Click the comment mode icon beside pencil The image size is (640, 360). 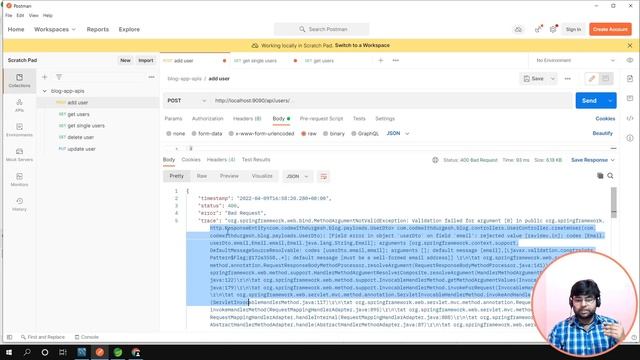point(606,78)
